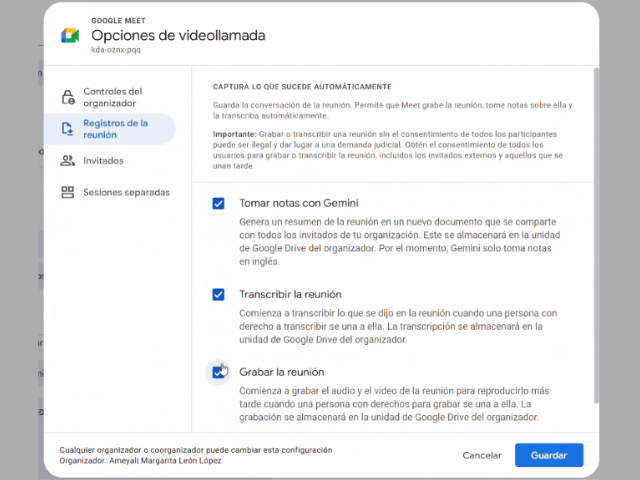Click the organizer name Ameyali Margarita León López
The height and width of the screenshot is (480, 640).
click(165, 461)
